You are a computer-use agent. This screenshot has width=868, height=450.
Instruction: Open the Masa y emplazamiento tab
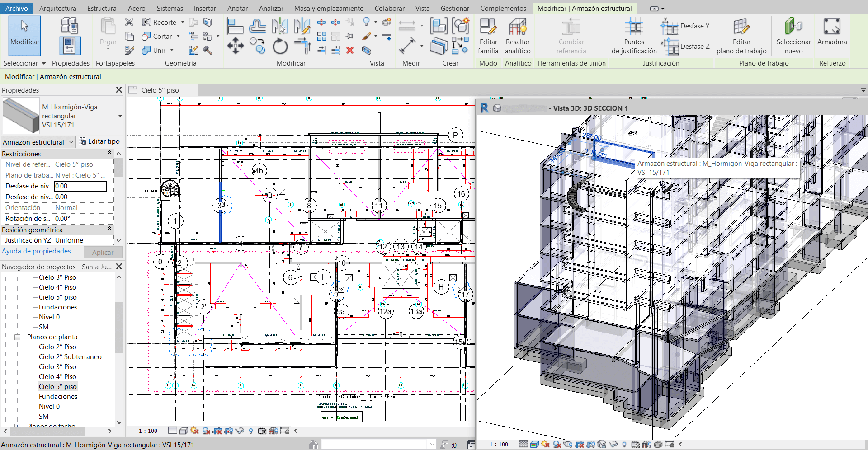329,8
